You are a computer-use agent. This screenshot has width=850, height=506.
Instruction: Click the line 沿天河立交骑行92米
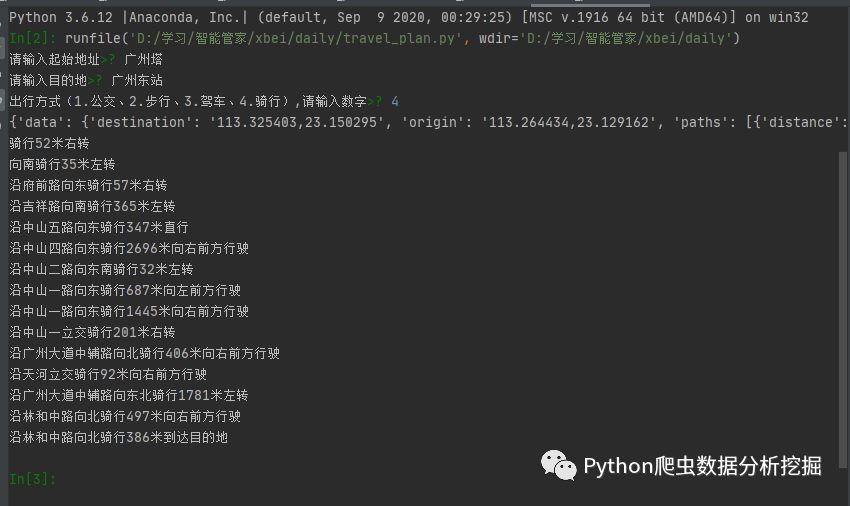click(108, 374)
